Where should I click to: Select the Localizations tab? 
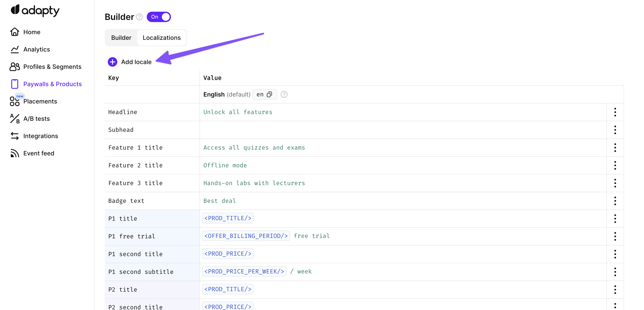tap(161, 38)
